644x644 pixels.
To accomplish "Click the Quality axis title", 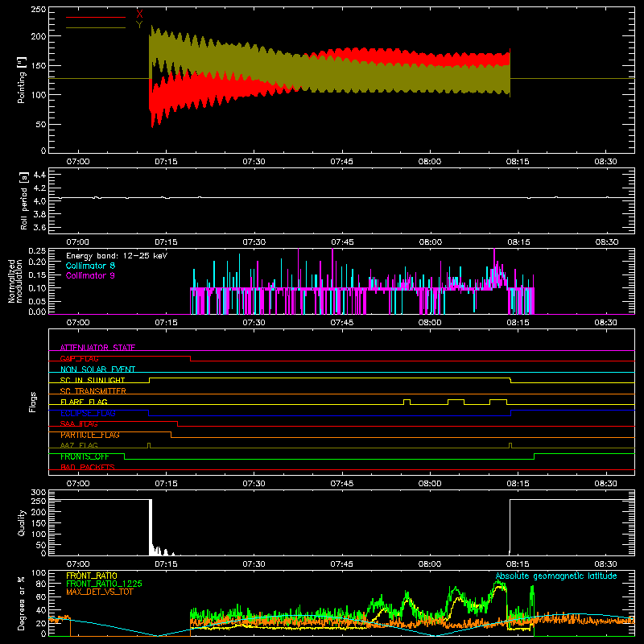I will (22, 522).
